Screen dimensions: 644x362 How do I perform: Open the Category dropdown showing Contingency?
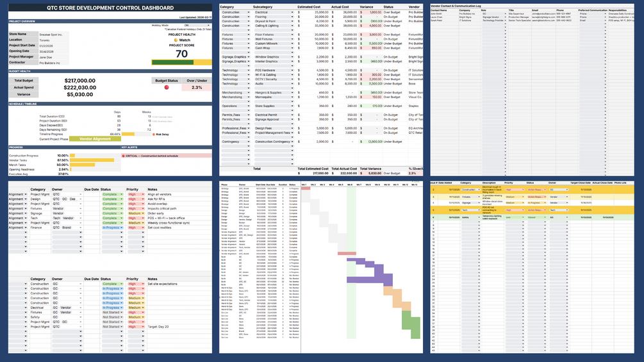(x=235, y=142)
